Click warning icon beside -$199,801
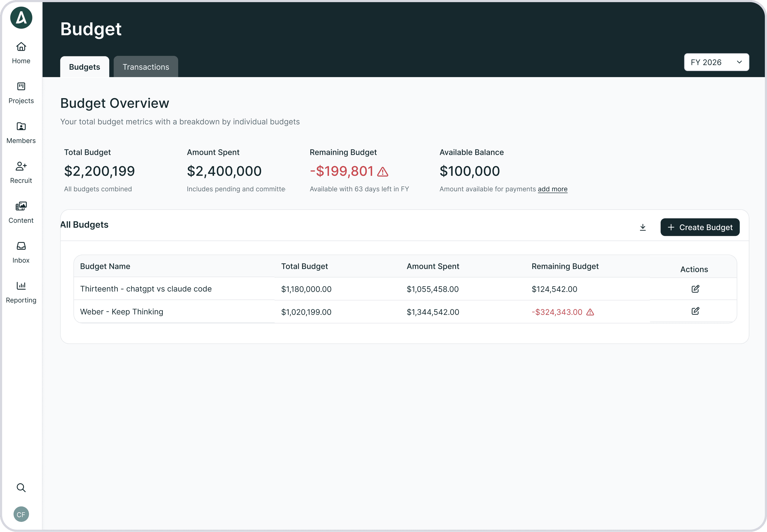This screenshot has width=767, height=532. coord(382,172)
